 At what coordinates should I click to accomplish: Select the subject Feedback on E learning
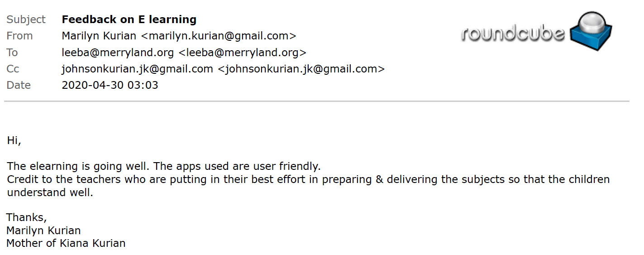pyautogui.click(x=129, y=19)
